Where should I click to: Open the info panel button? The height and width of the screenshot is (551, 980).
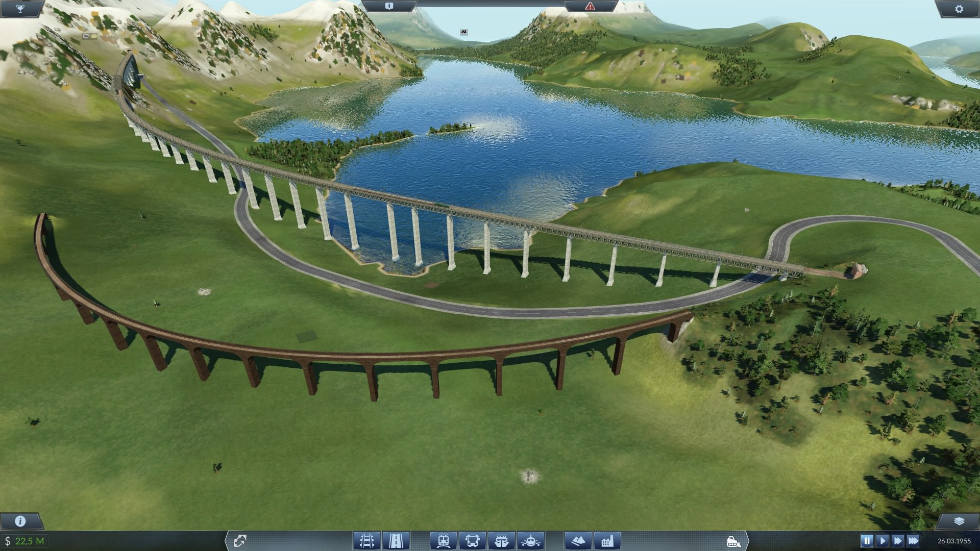point(20,521)
